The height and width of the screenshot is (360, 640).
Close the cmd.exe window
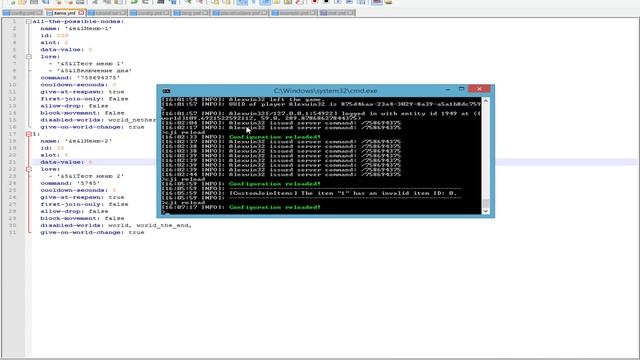(x=479, y=89)
